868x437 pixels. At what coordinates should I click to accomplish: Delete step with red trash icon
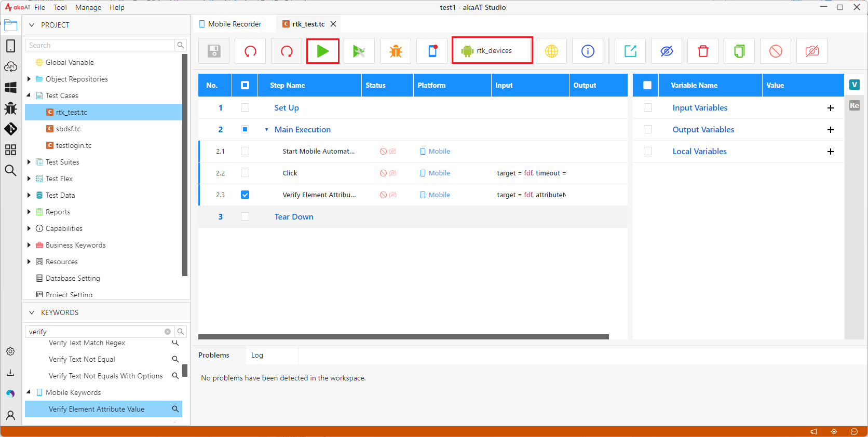[703, 51]
